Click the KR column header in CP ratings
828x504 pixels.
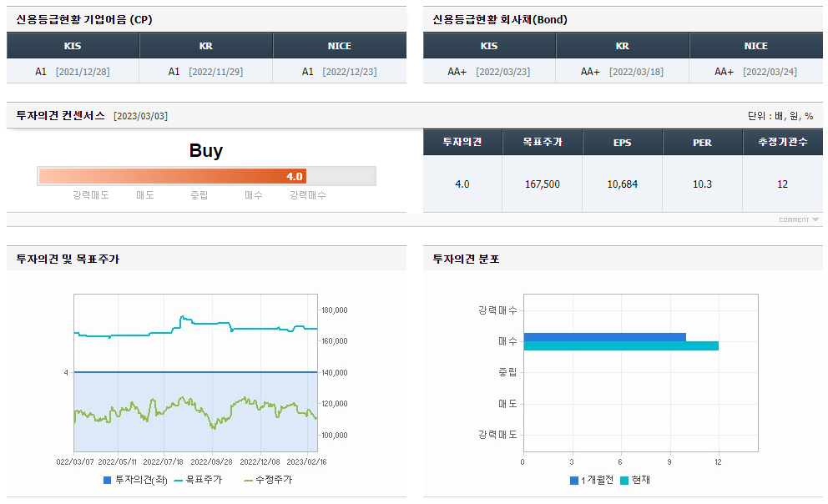206,46
